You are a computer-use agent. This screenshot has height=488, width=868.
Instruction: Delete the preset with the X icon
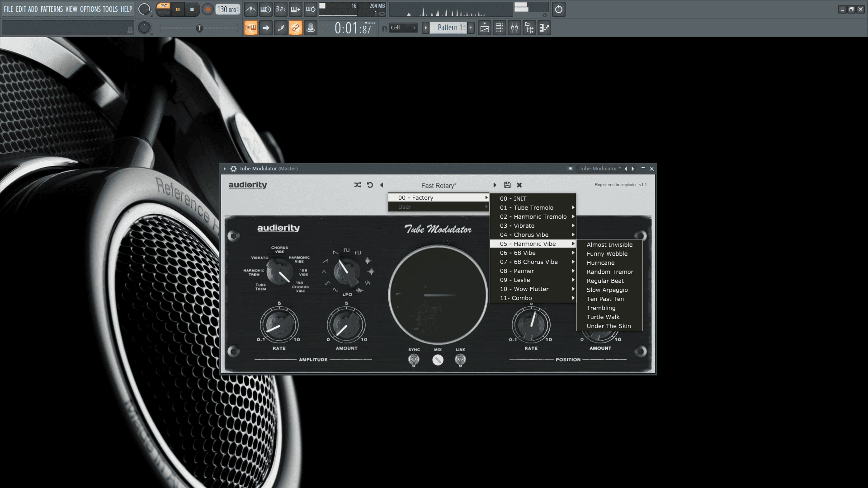click(x=519, y=185)
